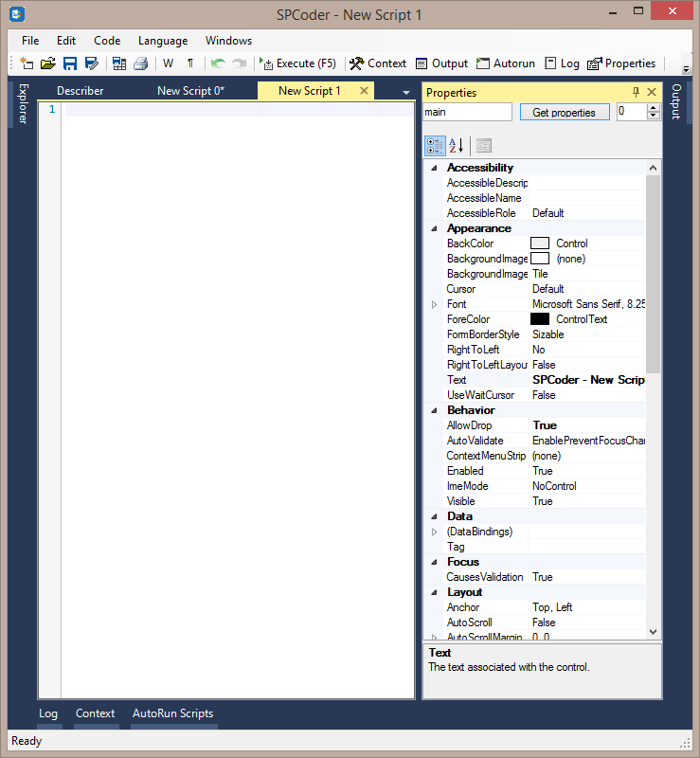Click the ForeColor ControlText swatch
This screenshot has height=758, width=700.
click(x=540, y=319)
